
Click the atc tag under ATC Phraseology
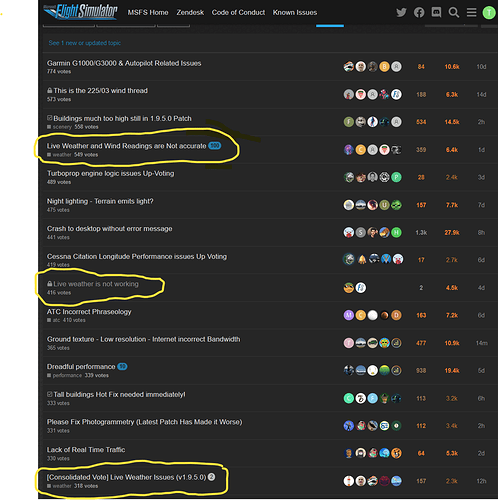[x=56, y=320]
